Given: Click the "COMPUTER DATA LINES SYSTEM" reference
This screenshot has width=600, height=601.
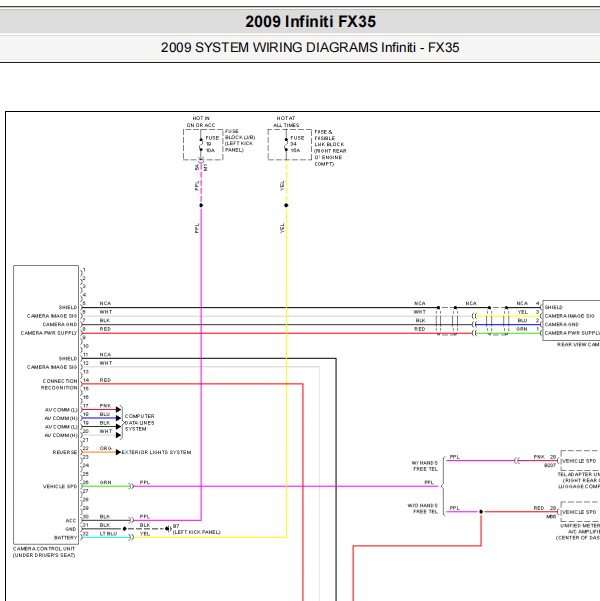Looking at the screenshot, I should point(140,422).
